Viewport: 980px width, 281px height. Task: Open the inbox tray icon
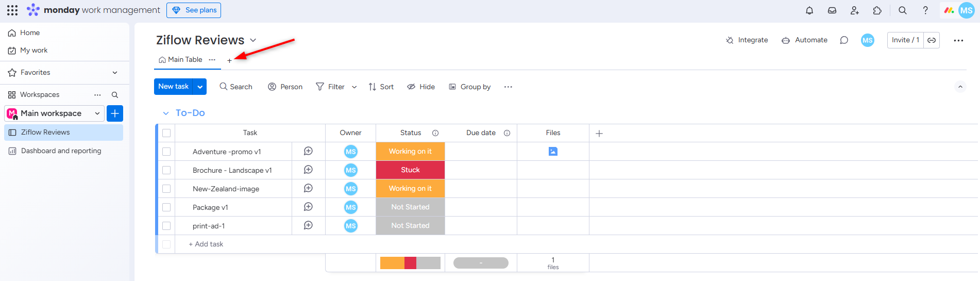click(832, 10)
